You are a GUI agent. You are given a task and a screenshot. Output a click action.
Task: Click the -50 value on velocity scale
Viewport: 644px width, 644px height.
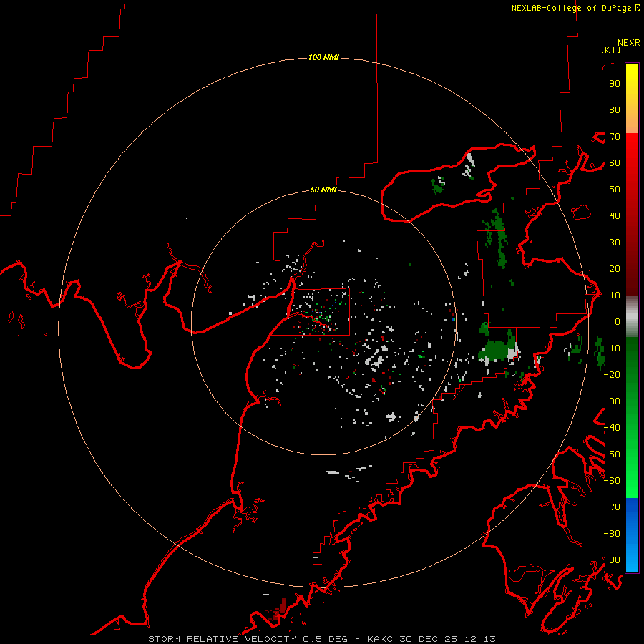tap(612, 454)
